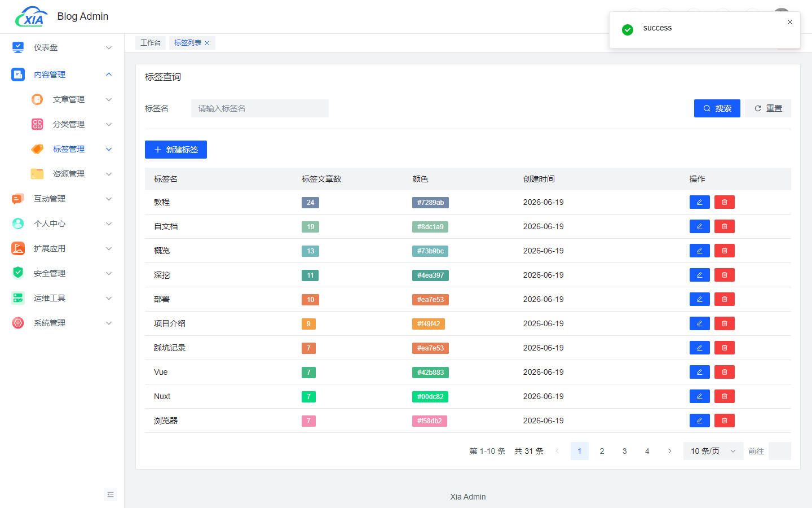
Task: Click the 分类管理 pink grid icon
Action: pyautogui.click(x=37, y=124)
